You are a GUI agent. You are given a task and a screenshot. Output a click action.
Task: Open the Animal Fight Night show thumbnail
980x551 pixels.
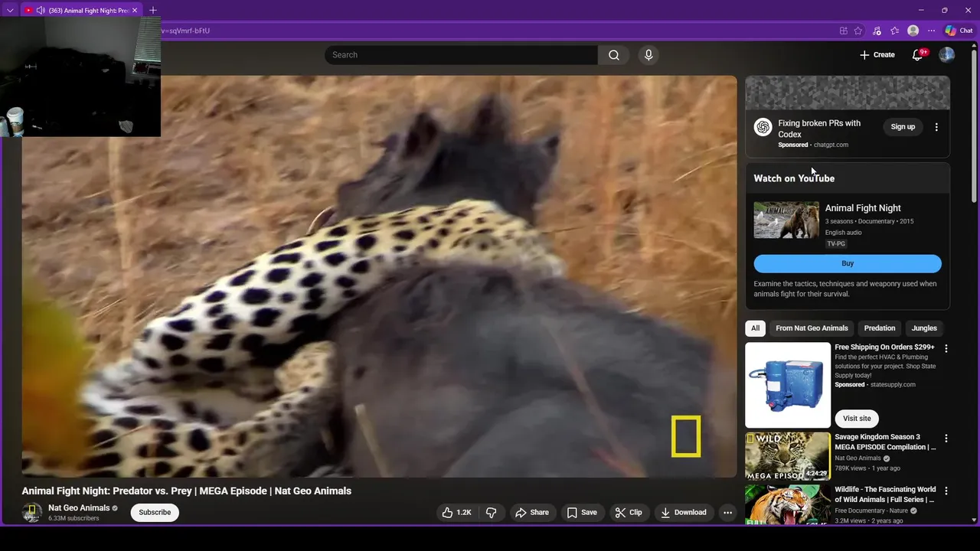pyautogui.click(x=786, y=220)
